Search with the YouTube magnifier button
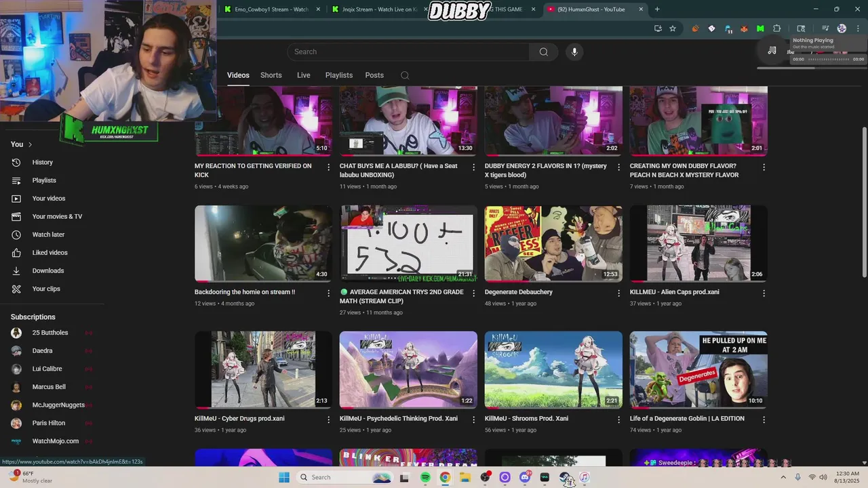The width and height of the screenshot is (868, 488). tap(543, 52)
